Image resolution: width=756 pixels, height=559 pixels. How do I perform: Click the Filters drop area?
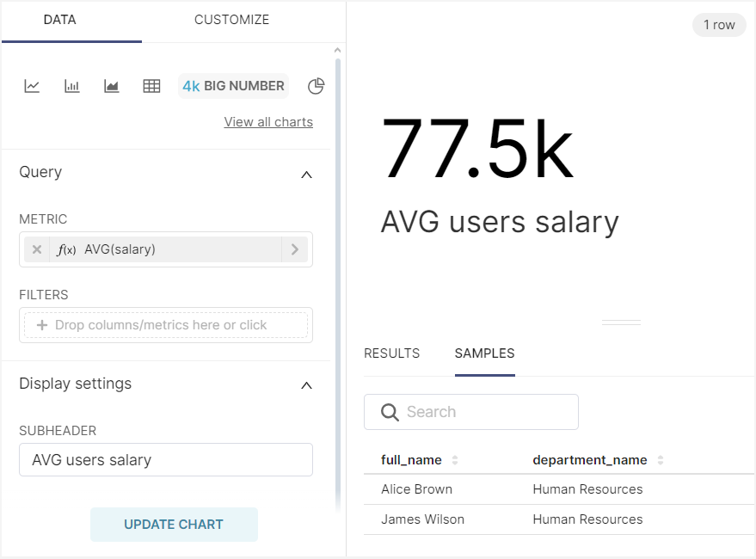click(x=166, y=325)
